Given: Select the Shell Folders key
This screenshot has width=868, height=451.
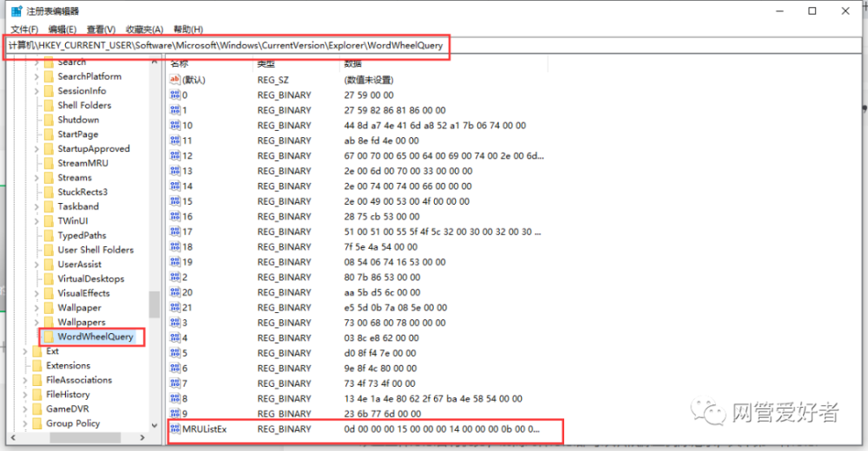Looking at the screenshot, I should click(84, 105).
